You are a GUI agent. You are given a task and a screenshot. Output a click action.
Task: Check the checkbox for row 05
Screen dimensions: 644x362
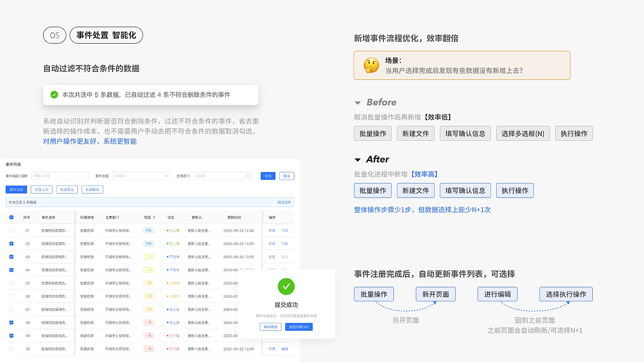[12, 283]
